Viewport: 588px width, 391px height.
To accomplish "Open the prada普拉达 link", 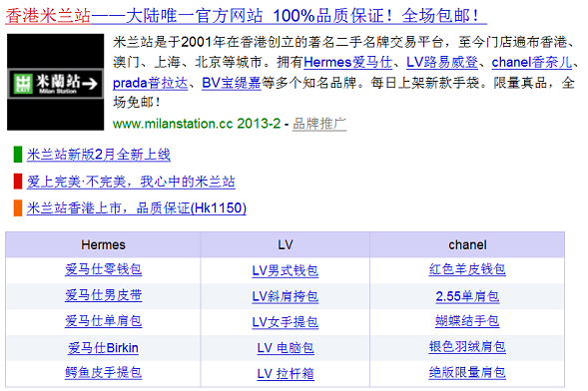I will pos(150,83).
